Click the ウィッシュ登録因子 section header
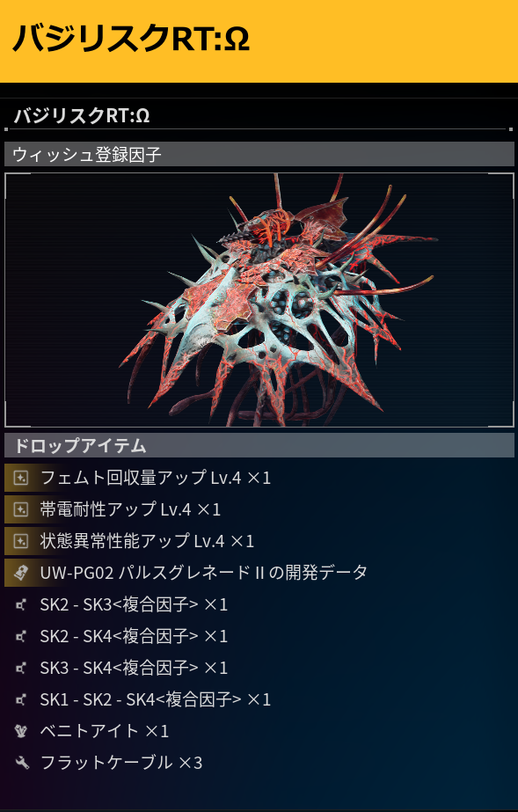 coord(259,154)
